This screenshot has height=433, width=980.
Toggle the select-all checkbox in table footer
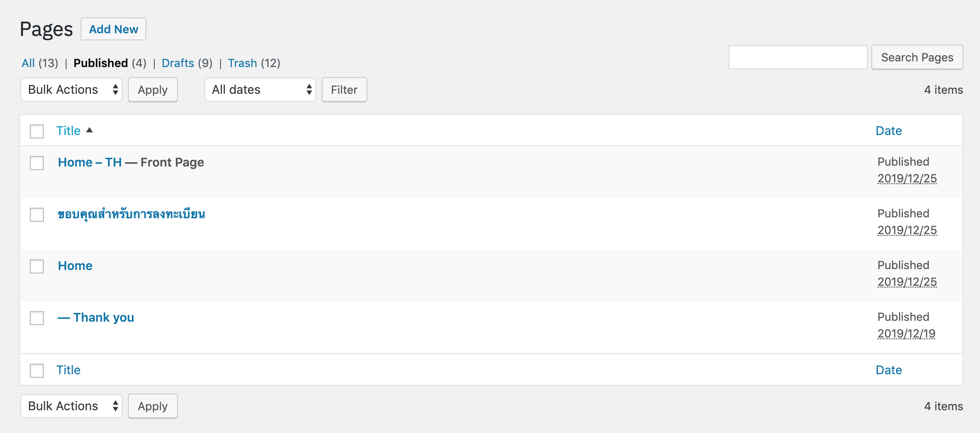point(37,370)
